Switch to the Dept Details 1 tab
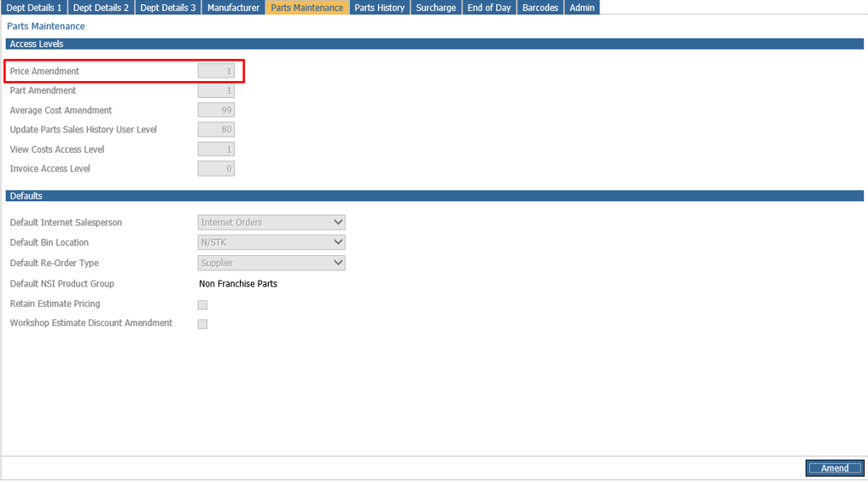 click(x=34, y=8)
